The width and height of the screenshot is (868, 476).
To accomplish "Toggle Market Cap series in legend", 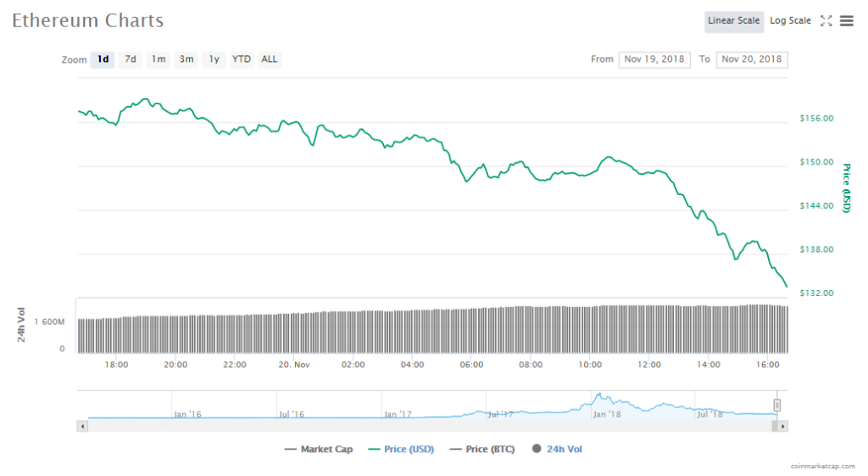I will click(x=319, y=449).
